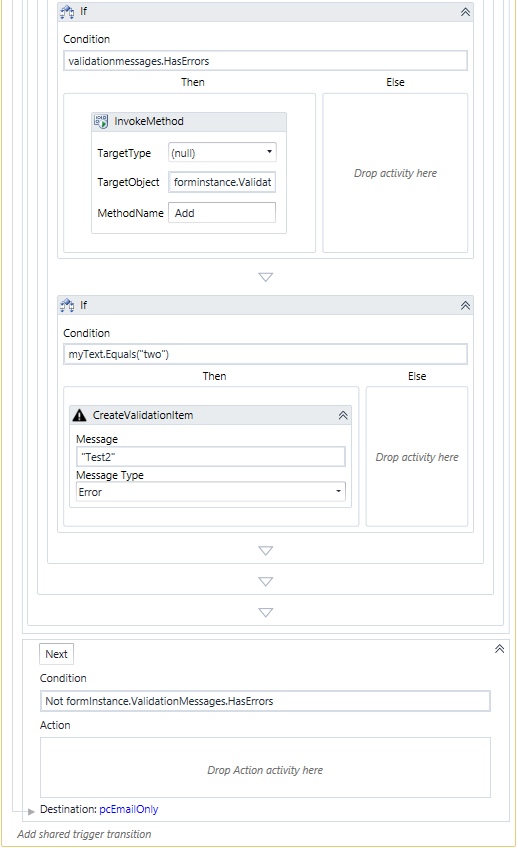Image resolution: width=518 pixels, height=848 pixels.
Task: Collapse the Next transition panel
Action: [x=500, y=648]
